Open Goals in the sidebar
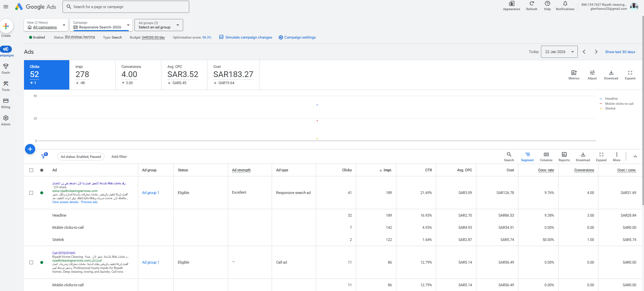Screen dimensions: 644x291 point(6,69)
